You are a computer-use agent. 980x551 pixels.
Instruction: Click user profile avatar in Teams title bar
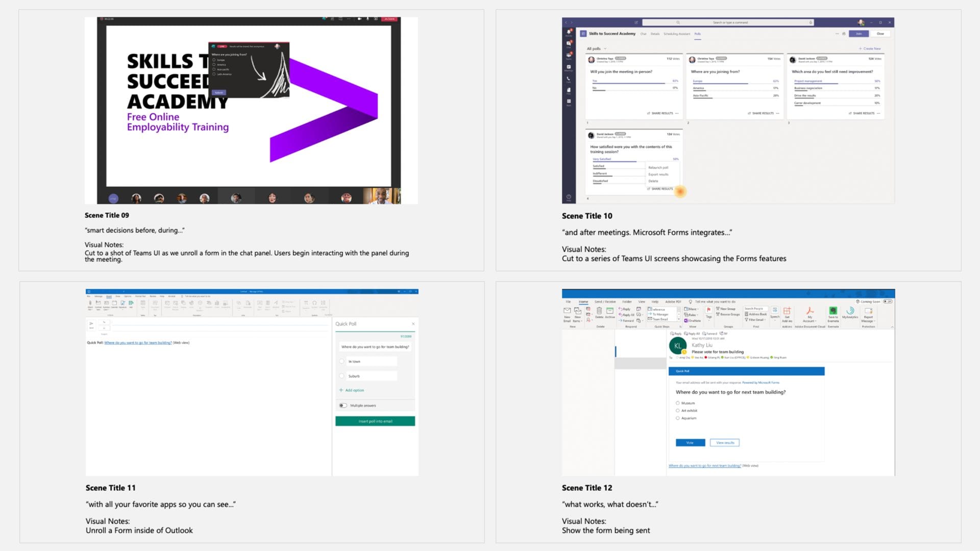click(x=861, y=22)
